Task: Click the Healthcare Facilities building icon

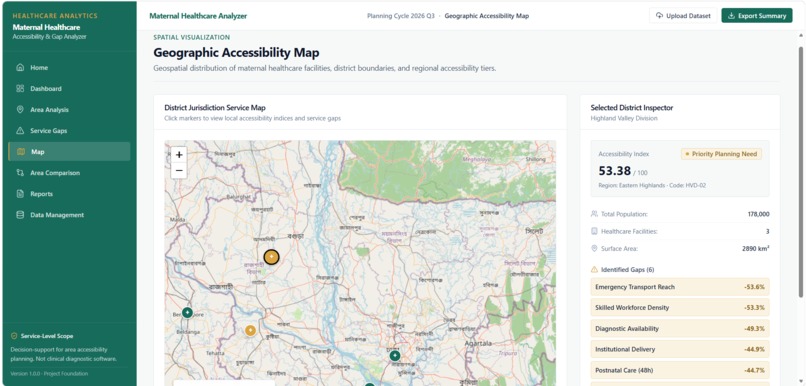Action: (x=594, y=231)
